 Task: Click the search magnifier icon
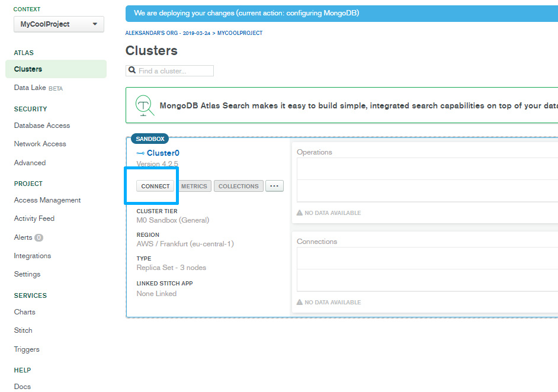coord(132,70)
